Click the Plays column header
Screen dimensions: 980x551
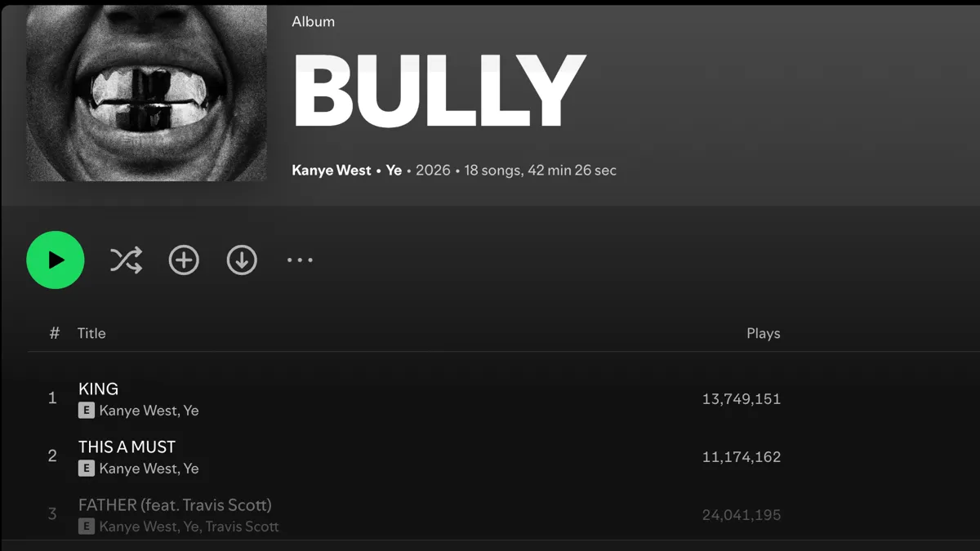763,333
